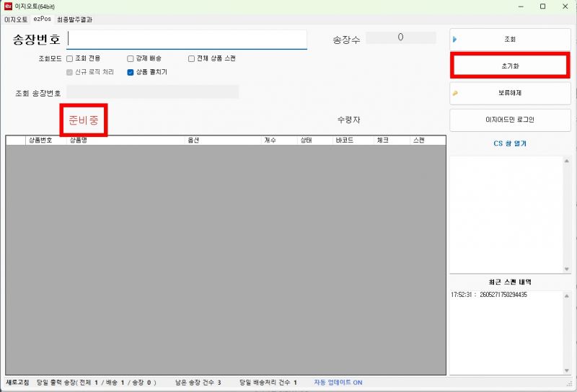Enable the 전체 상품 스캔 checkbox

tap(191, 58)
